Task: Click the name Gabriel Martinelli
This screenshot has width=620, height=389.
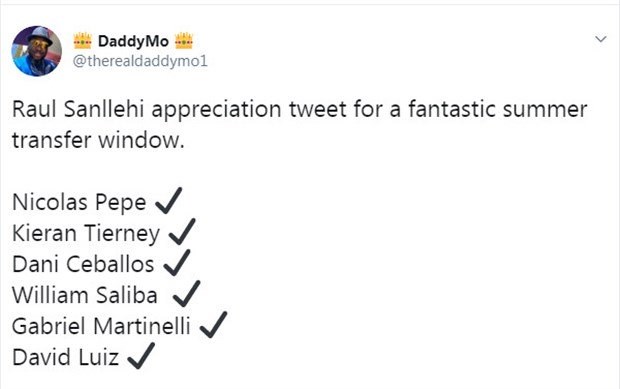Action: tap(101, 326)
